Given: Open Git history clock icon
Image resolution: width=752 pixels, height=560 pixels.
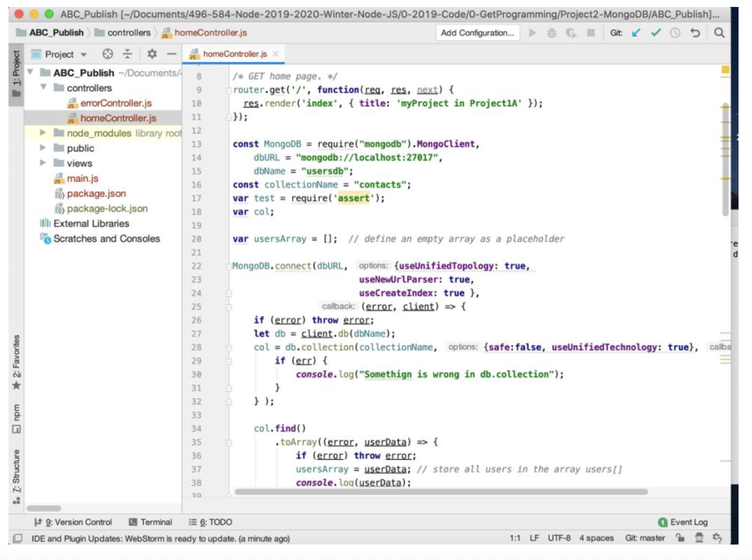Looking at the screenshot, I should pyautogui.click(x=675, y=33).
